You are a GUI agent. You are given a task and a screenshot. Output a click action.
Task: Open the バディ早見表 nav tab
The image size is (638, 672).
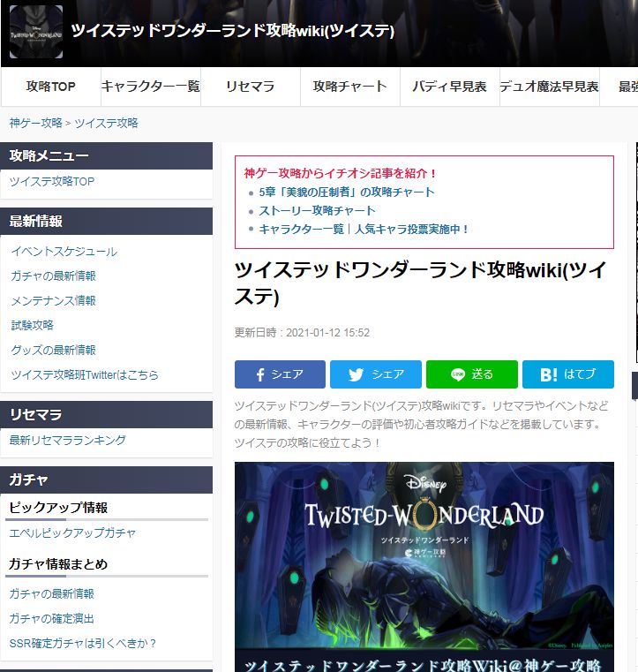click(x=449, y=87)
